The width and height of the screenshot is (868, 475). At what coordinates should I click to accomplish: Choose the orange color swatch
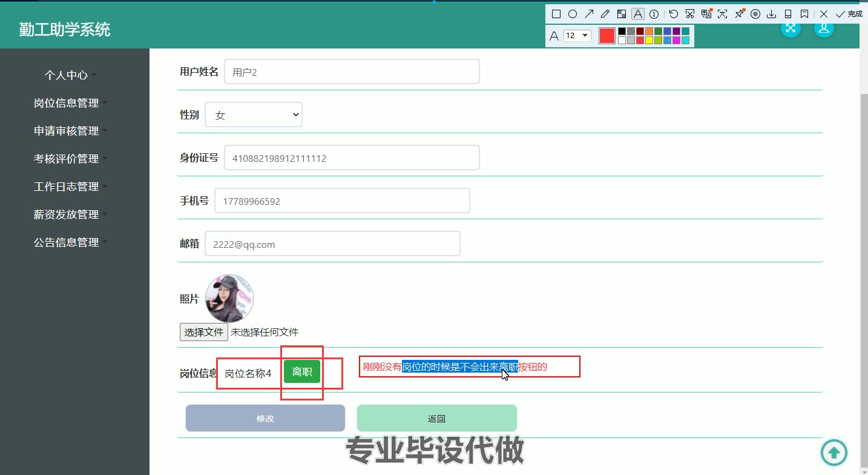649,31
